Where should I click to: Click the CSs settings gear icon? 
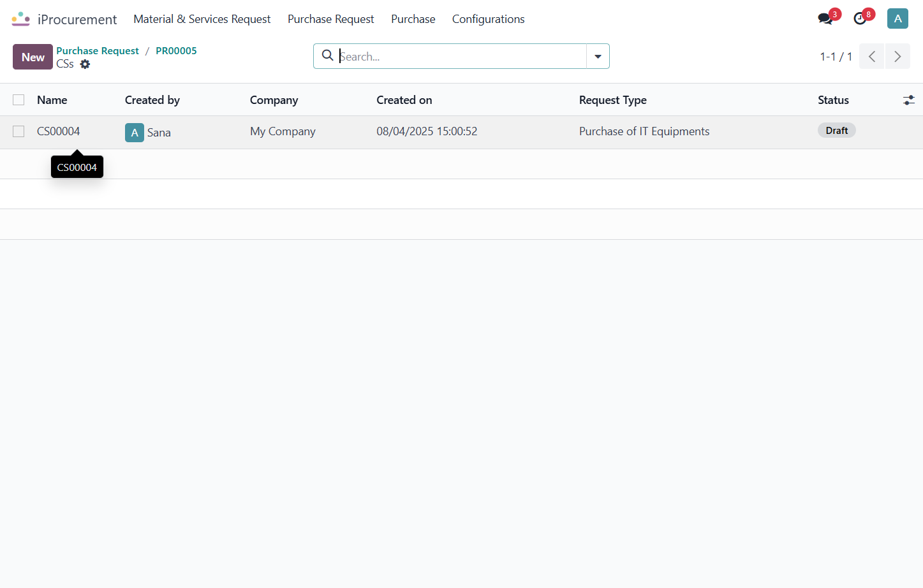(x=85, y=64)
